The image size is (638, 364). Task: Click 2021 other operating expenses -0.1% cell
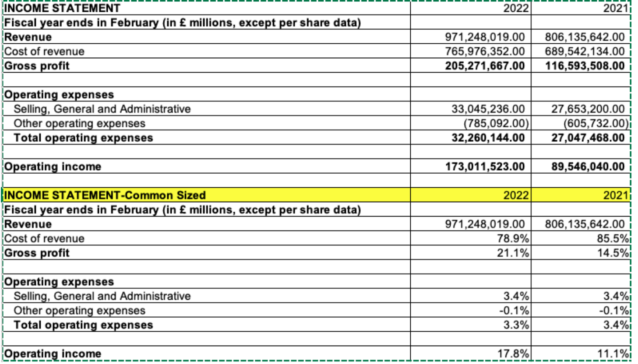581,311
